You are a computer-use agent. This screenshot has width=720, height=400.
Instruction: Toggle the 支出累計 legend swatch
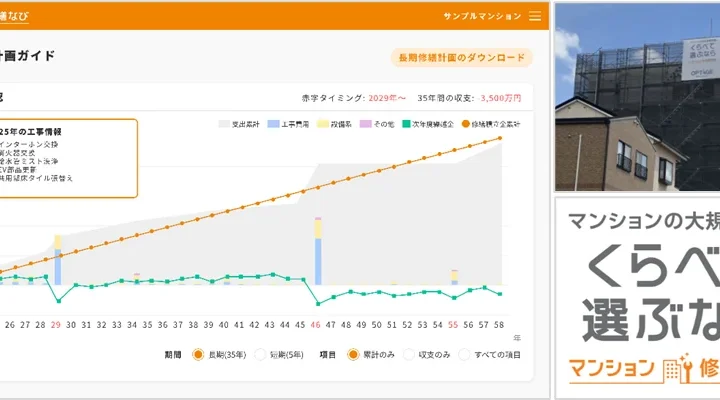click(x=224, y=124)
